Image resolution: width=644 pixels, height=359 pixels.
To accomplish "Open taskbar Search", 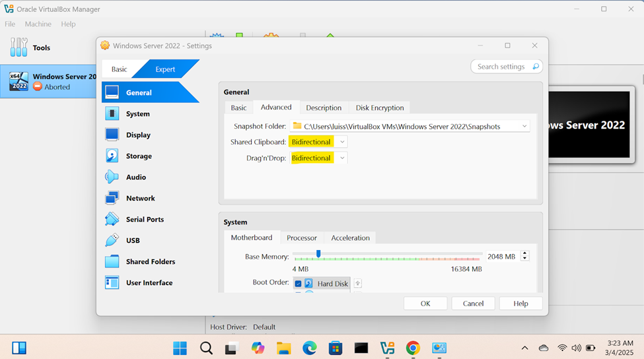I will (x=206, y=348).
